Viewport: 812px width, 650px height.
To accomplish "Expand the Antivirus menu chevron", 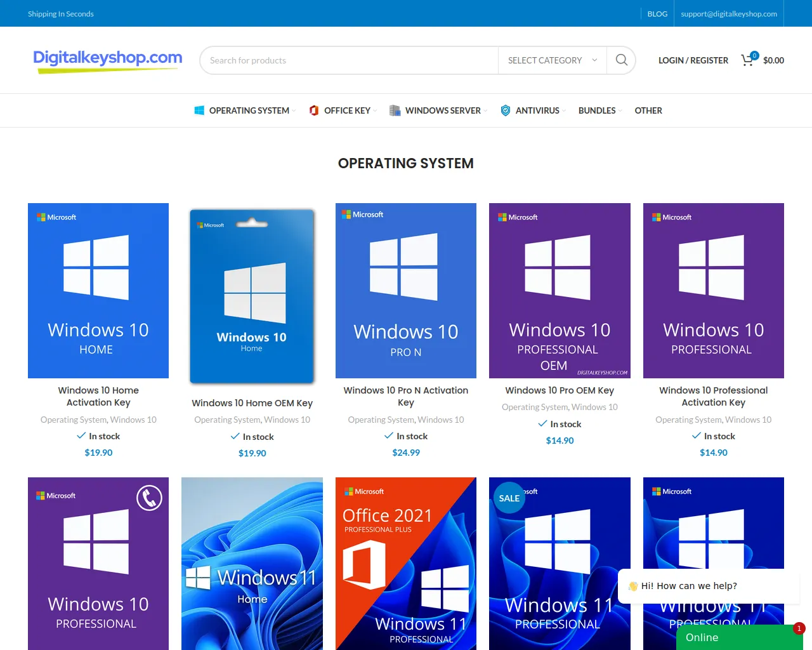I will tap(565, 111).
